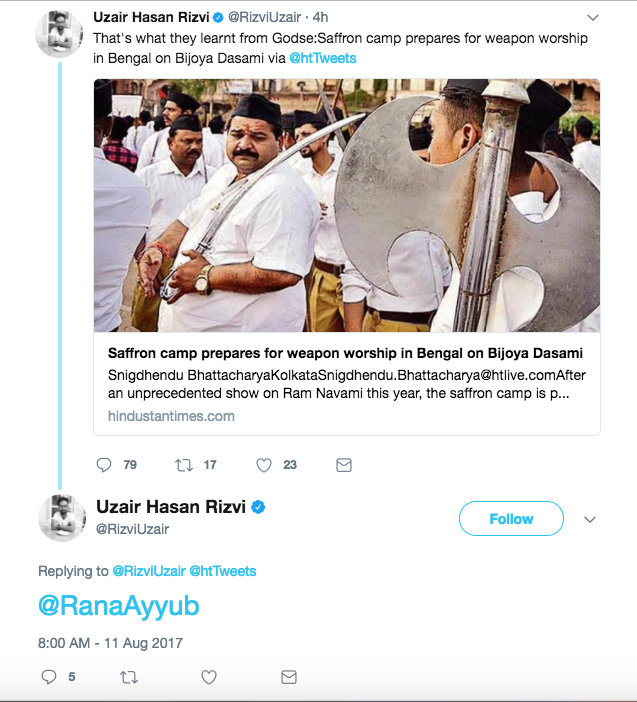Reply to the @RanaAyyub tweet
637x702 pixels.
click(x=49, y=677)
